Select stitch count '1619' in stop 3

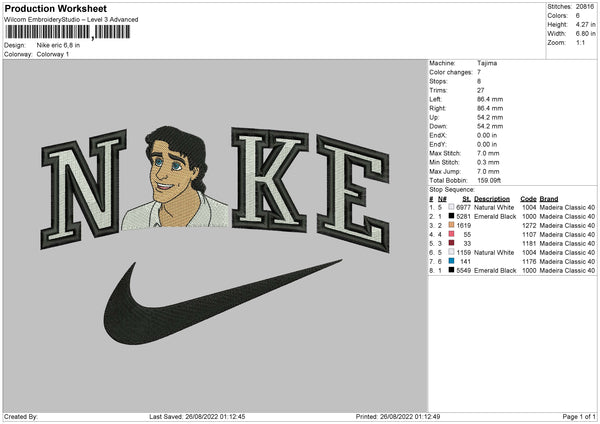point(463,225)
